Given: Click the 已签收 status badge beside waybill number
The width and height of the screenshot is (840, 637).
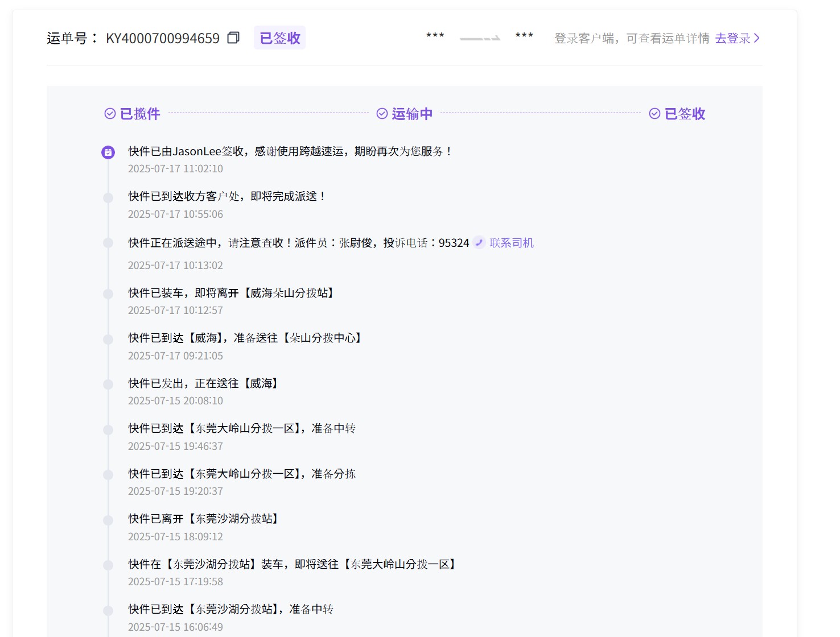Looking at the screenshot, I should [x=279, y=38].
